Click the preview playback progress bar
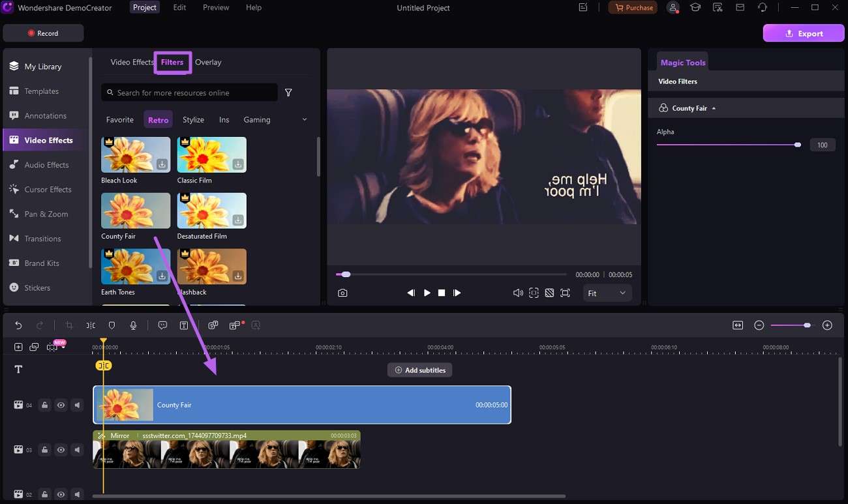 [x=451, y=274]
